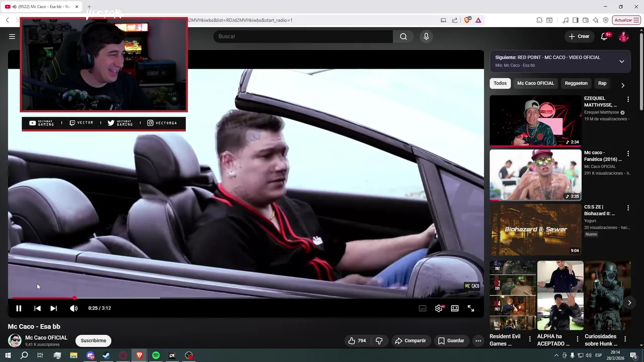Open a new browser tab with plus
The width and height of the screenshot is (644, 362).
pos(89,7)
